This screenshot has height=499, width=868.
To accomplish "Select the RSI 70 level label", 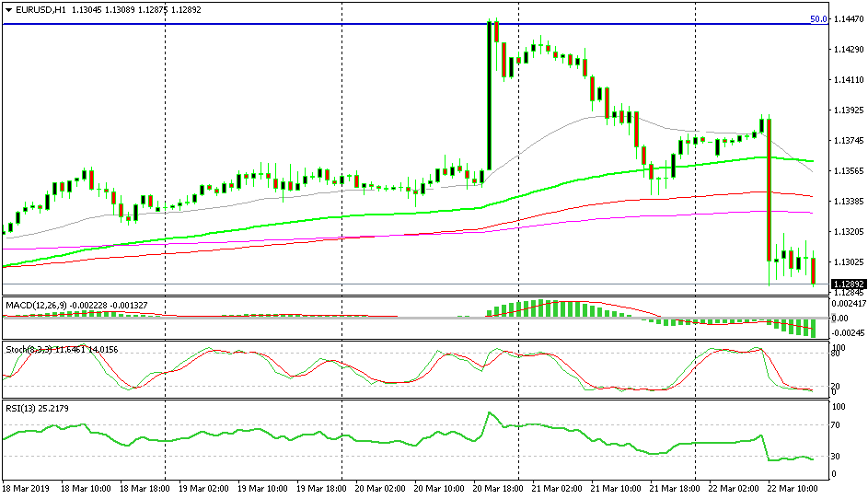I will (x=836, y=425).
